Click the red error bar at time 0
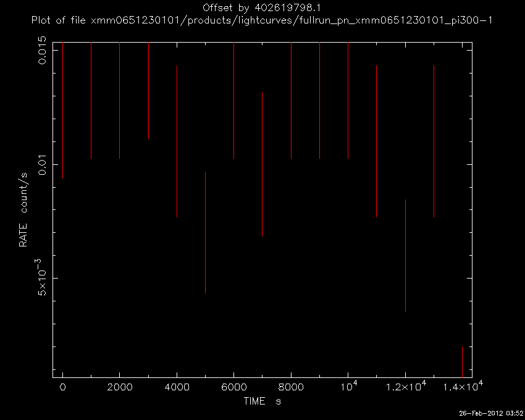 [62, 111]
